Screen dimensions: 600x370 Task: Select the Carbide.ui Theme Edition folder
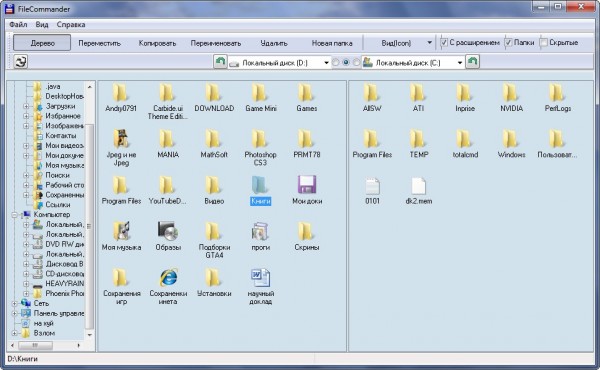(x=168, y=93)
